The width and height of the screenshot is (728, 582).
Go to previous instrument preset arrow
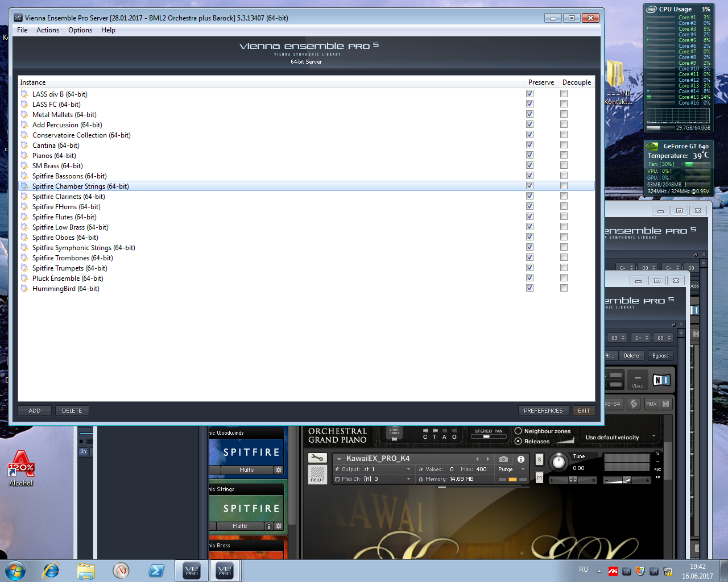(477, 459)
